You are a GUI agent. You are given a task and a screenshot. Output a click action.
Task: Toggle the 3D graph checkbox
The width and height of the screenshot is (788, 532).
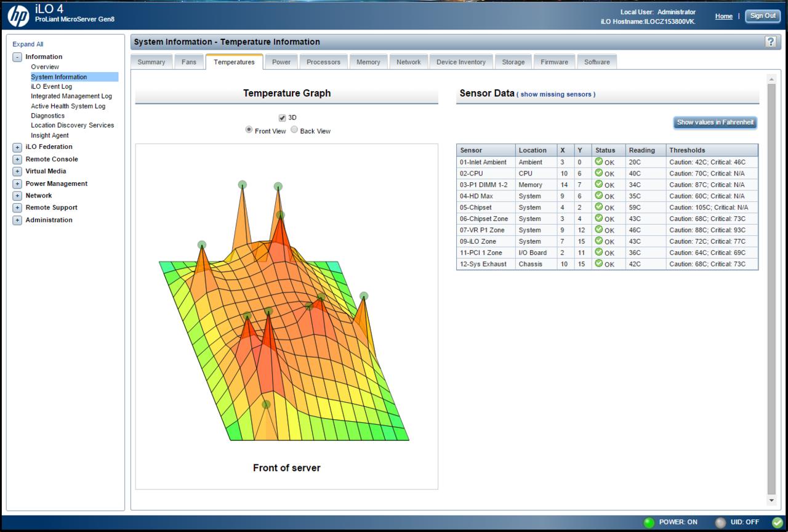pyautogui.click(x=282, y=118)
